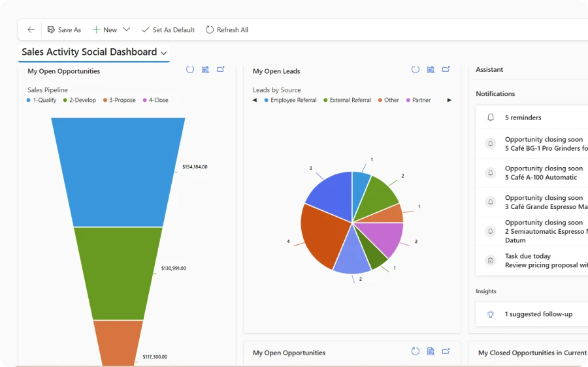Click the legend previous left arrow
This screenshot has width=588, height=367.
point(255,100)
